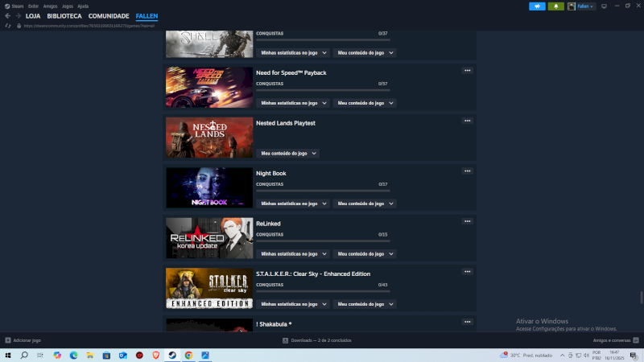
Task: Open options menu for Nested Lands Playtest
Action: 468,121
